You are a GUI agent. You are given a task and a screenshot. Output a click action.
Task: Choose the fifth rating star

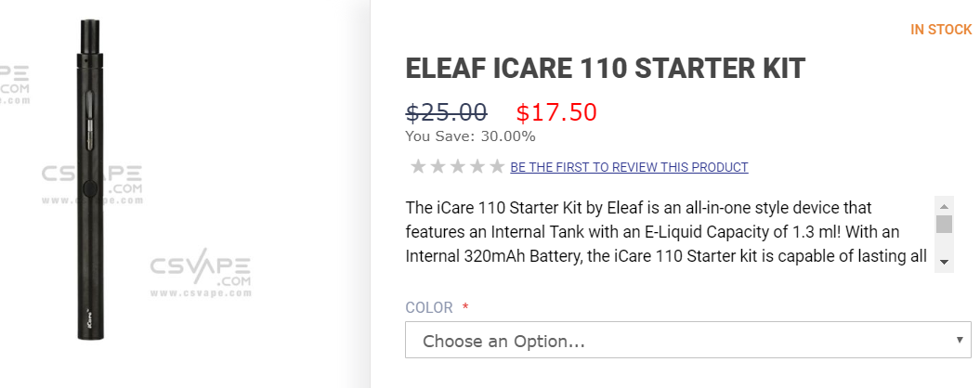pos(497,167)
